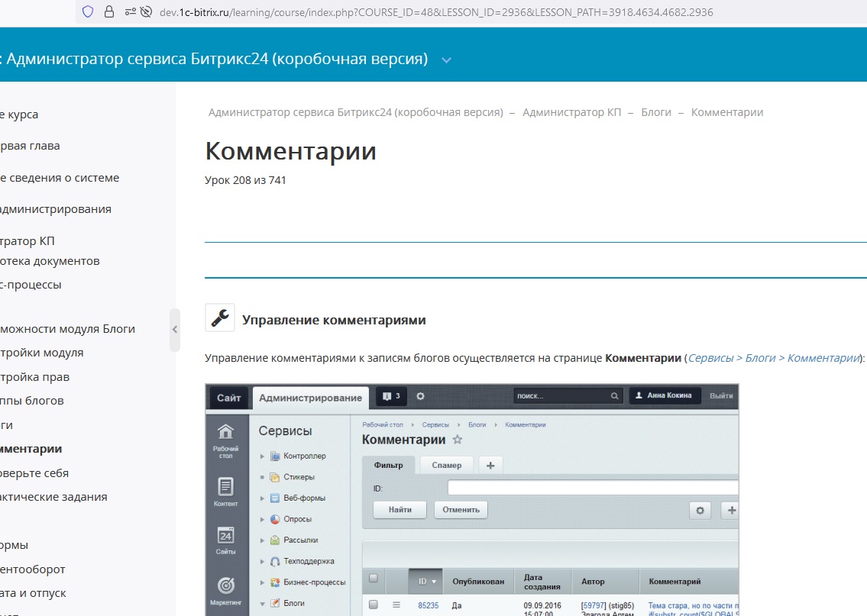867x616 pixels.
Task: Open the Блоги breadcrumb link
Action: [x=655, y=112]
